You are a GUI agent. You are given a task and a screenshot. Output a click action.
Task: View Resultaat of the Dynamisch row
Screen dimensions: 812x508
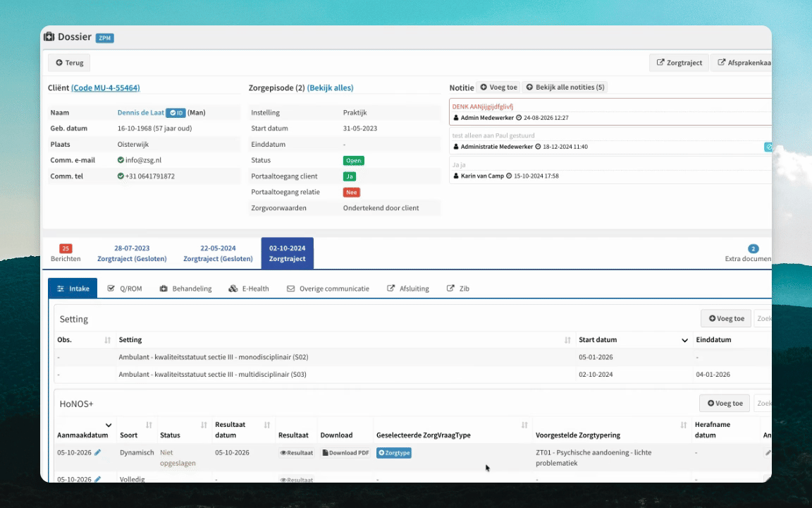coord(297,453)
